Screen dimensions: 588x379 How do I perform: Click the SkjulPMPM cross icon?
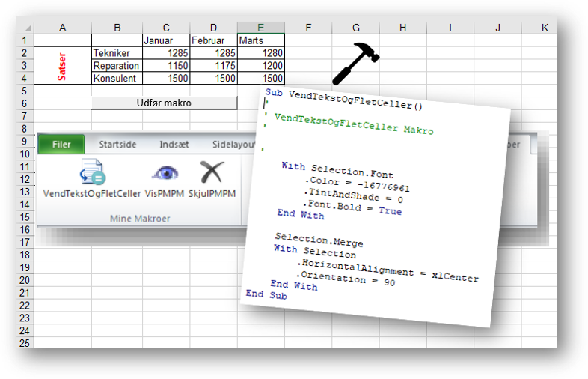click(x=212, y=173)
